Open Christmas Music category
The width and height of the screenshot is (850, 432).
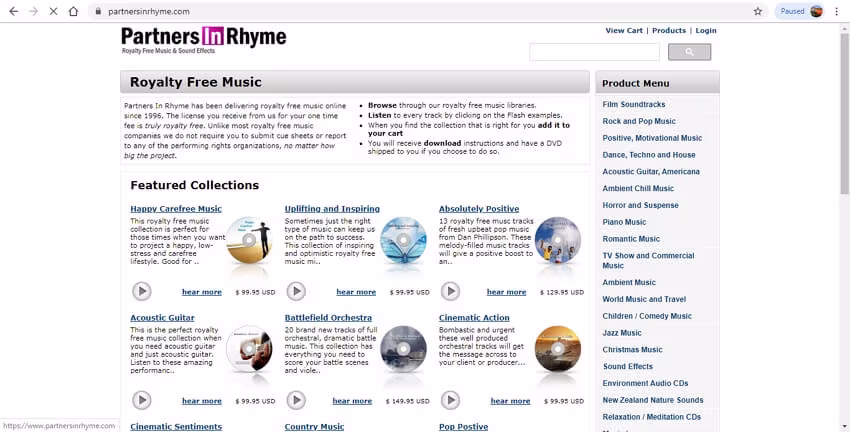(x=632, y=349)
